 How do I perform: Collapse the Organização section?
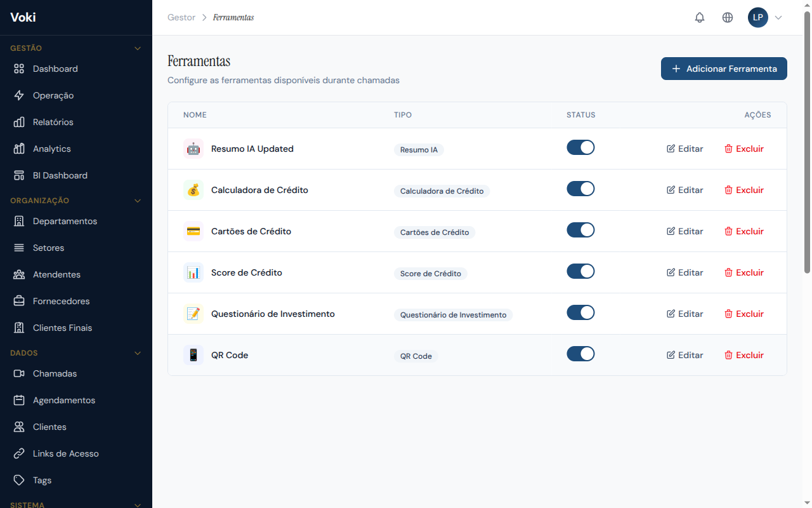tap(138, 200)
